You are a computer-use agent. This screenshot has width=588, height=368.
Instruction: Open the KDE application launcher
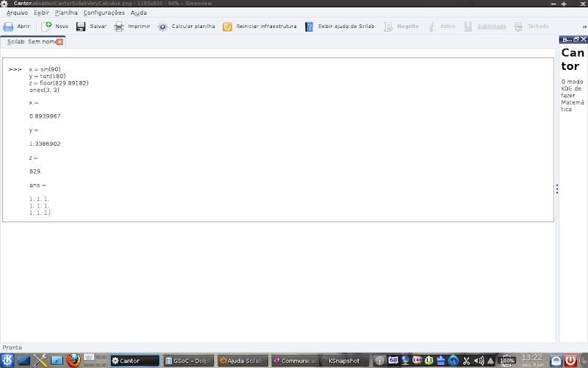[7, 361]
